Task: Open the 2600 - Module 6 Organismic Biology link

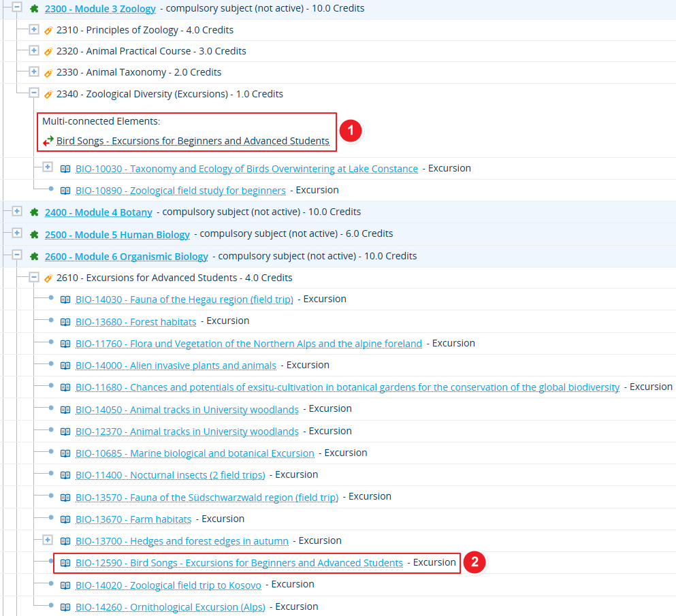Action: [x=127, y=257]
